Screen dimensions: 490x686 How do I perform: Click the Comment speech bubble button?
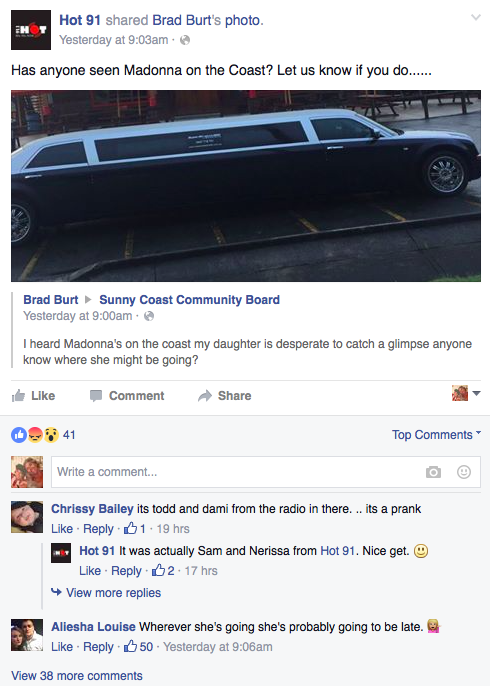click(x=127, y=396)
